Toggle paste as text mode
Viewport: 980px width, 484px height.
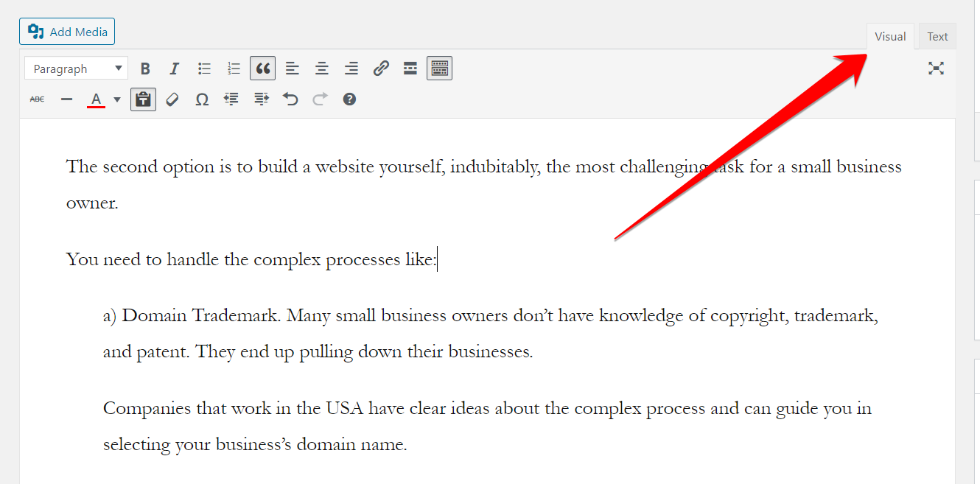coord(143,99)
